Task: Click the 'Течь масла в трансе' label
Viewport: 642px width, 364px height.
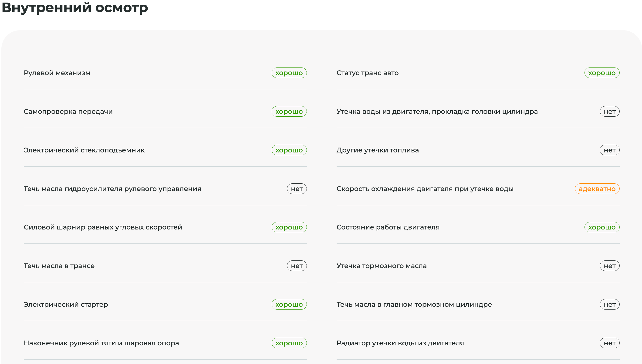Action: point(59,266)
